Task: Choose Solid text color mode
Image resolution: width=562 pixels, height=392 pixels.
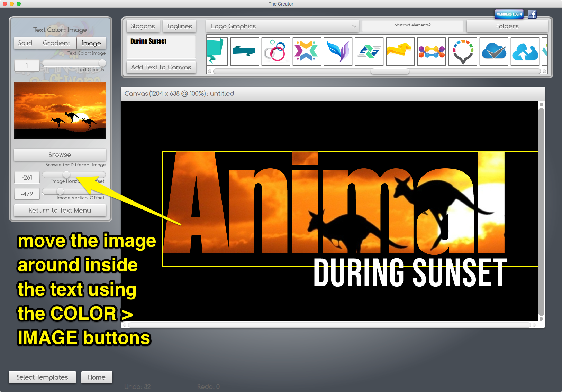Action: pos(25,43)
